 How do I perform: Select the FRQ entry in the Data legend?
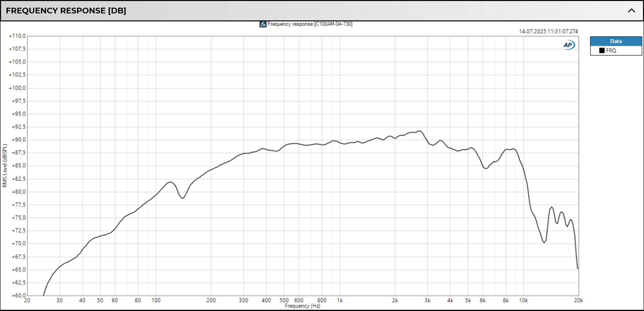[610, 51]
